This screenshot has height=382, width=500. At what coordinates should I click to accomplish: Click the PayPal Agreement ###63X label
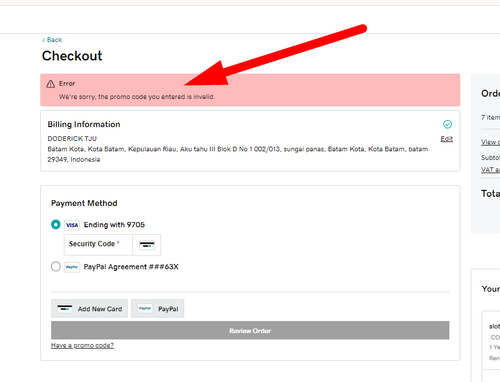(131, 267)
